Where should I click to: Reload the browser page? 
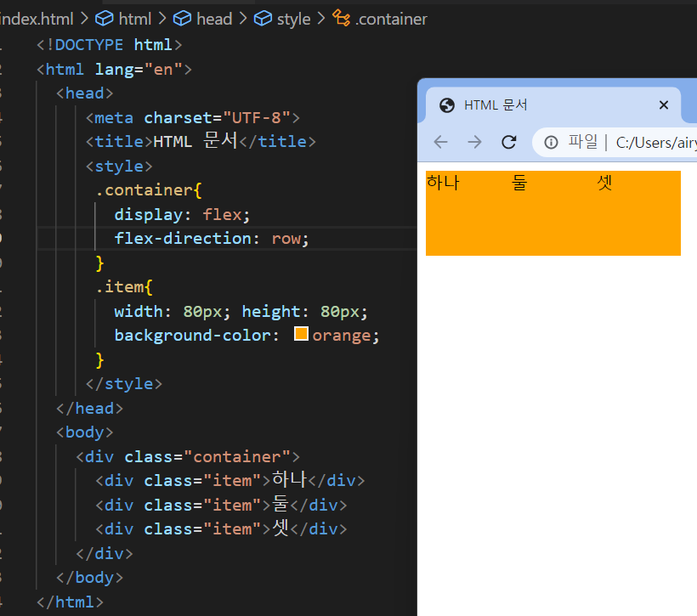(x=509, y=142)
